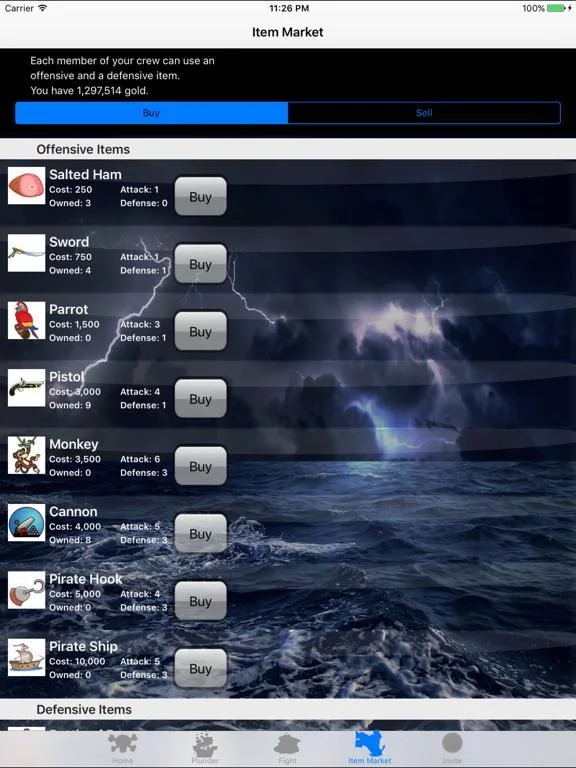Open the Invite tab
This screenshot has height=768, width=576.
click(452, 749)
